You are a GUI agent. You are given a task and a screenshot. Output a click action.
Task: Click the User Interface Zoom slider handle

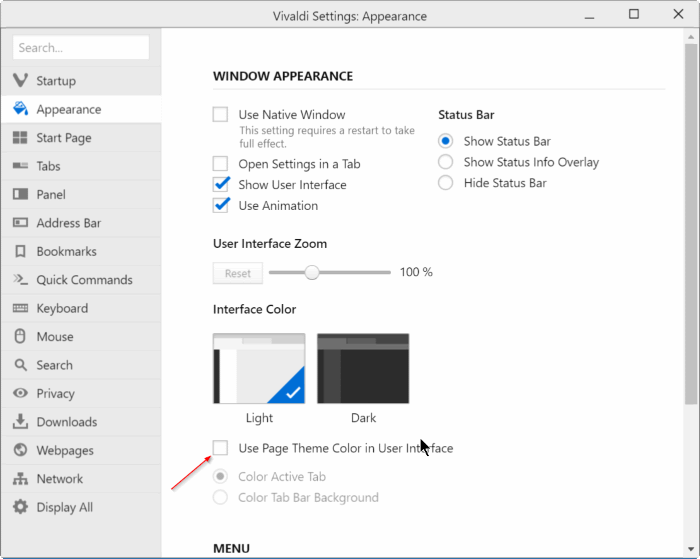(312, 272)
